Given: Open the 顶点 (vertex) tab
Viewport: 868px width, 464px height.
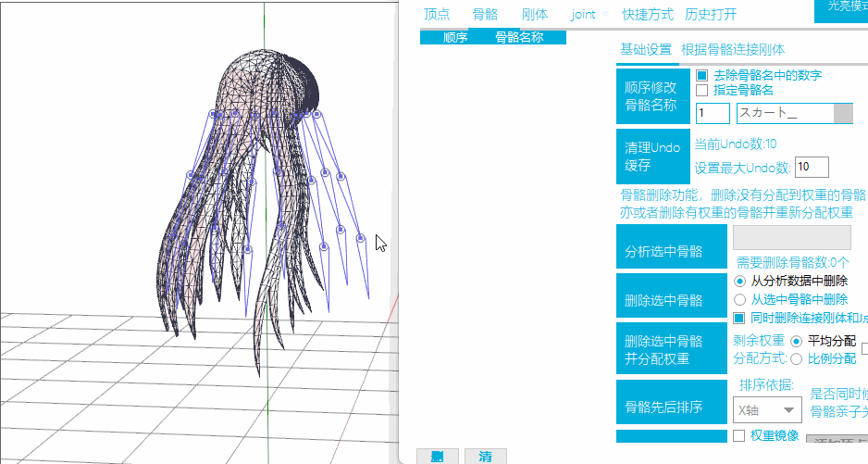Looking at the screenshot, I should 437,14.
